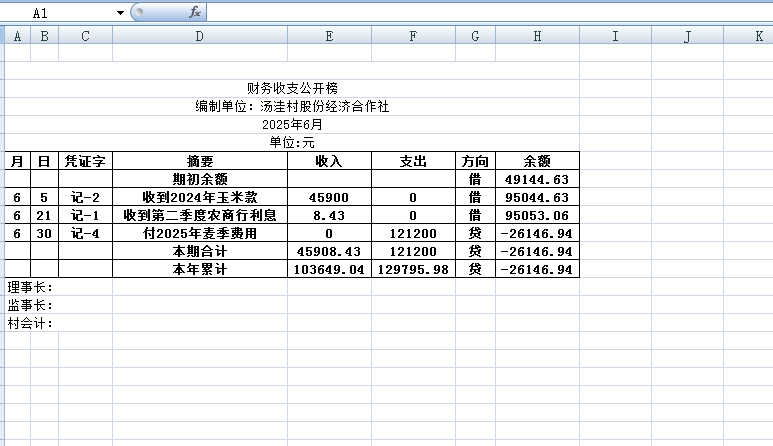The image size is (773, 446).
Task: Click cell with 收到2024年玉米款
Action: point(200,197)
